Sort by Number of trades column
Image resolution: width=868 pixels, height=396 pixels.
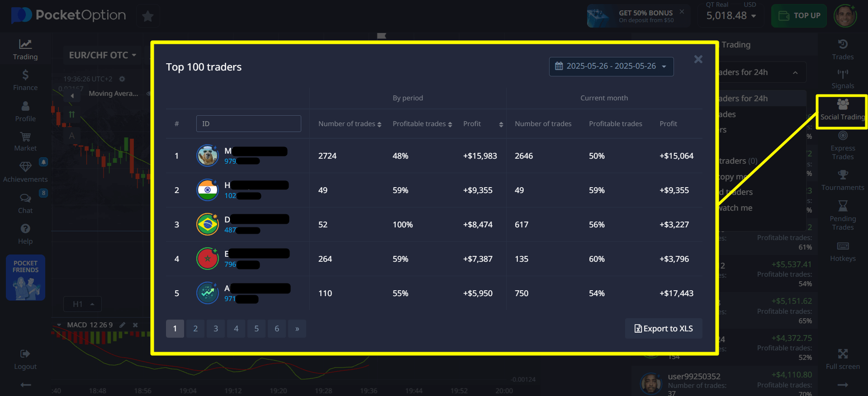tap(350, 124)
